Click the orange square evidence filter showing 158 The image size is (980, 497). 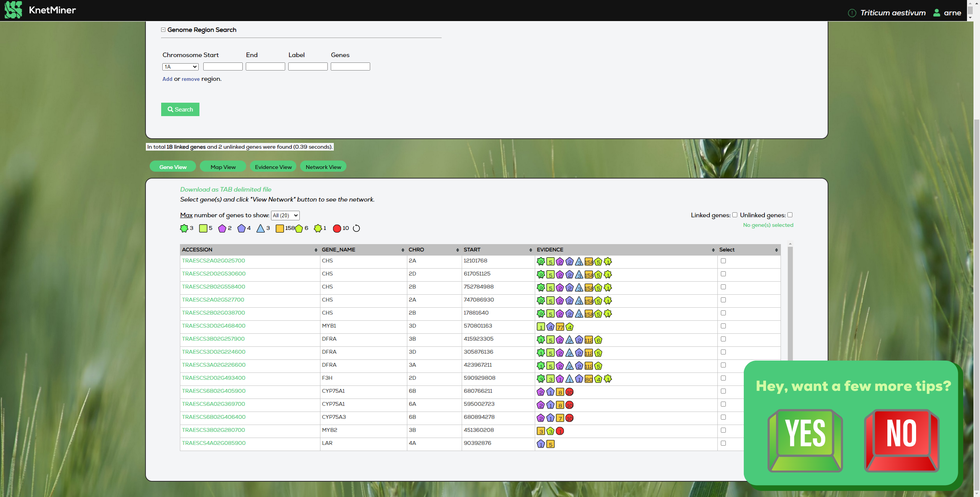pyautogui.click(x=280, y=228)
